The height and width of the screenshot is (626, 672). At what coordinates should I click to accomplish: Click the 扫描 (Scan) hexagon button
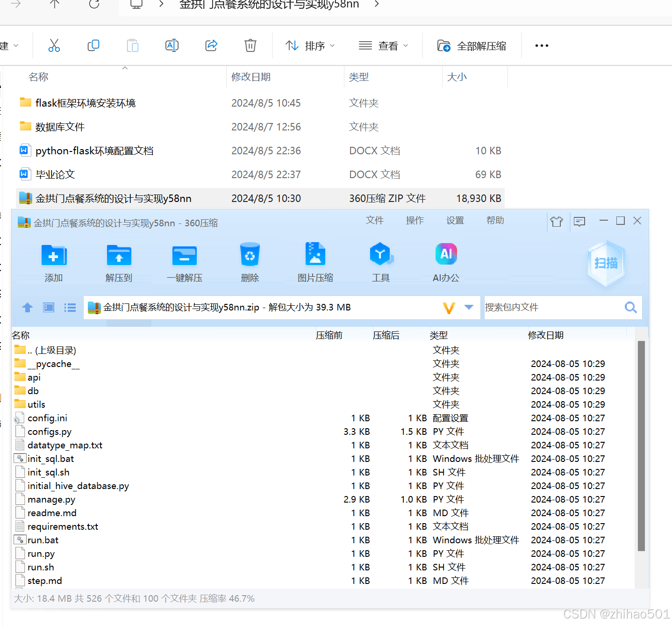click(x=606, y=263)
